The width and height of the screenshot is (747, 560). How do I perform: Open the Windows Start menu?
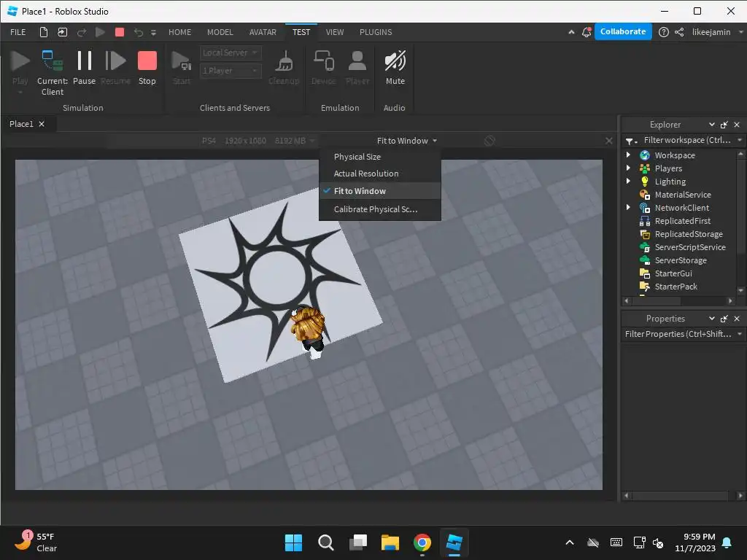pos(293,542)
